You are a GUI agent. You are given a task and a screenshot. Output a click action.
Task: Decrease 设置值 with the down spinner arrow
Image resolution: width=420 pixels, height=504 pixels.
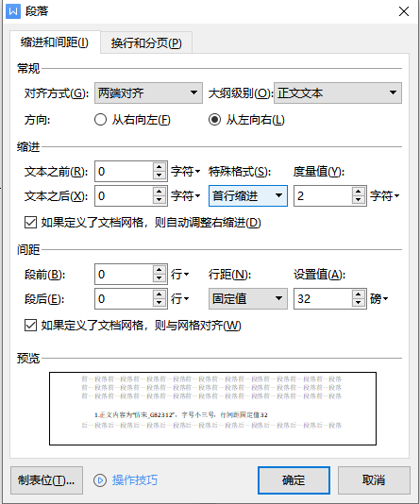click(359, 303)
